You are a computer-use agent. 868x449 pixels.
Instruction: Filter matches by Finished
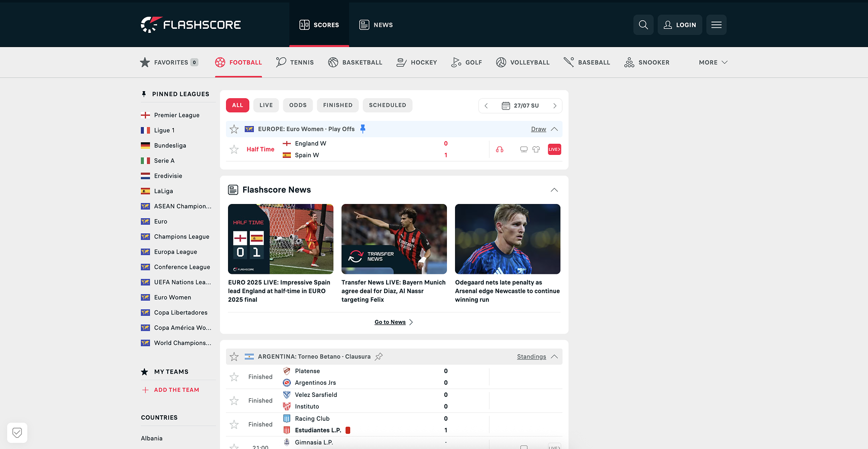tap(338, 105)
